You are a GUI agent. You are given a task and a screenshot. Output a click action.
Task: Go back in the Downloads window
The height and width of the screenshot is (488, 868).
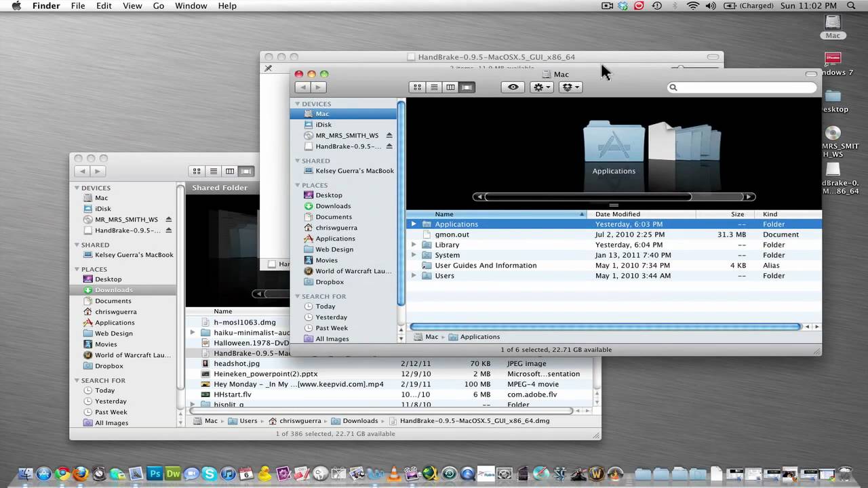point(82,171)
